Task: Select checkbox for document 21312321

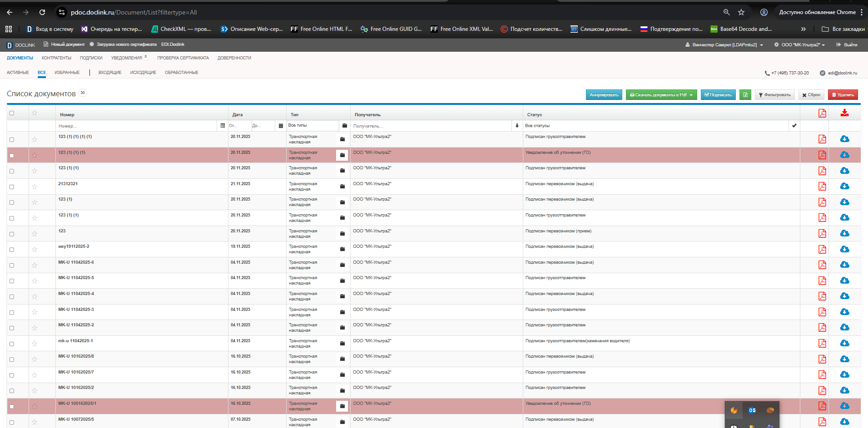Action: click(12, 187)
